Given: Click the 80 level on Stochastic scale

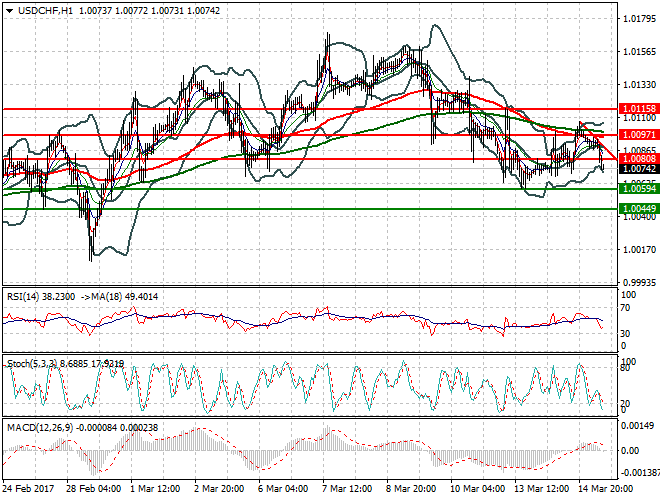Looking at the screenshot, I should 627,369.
